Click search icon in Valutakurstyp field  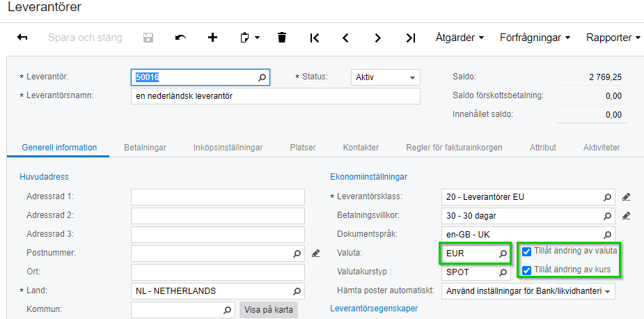coord(503,272)
